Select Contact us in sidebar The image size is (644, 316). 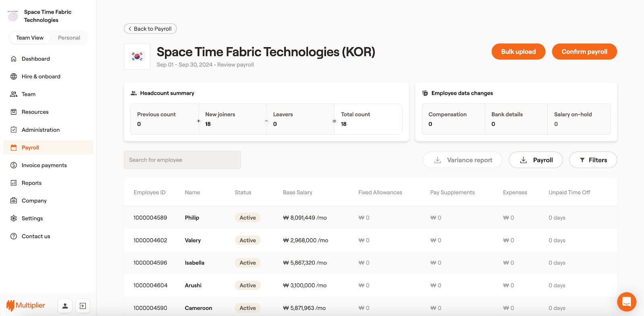[x=48, y=236]
